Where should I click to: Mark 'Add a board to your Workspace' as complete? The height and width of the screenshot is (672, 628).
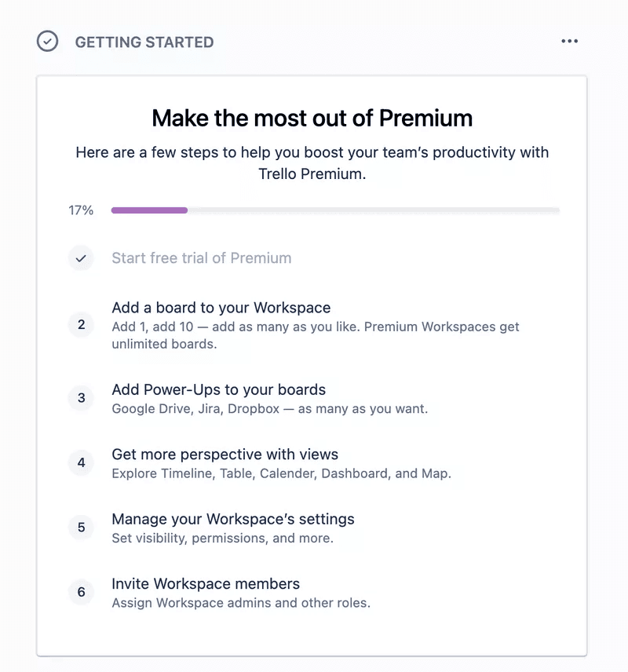(x=81, y=324)
